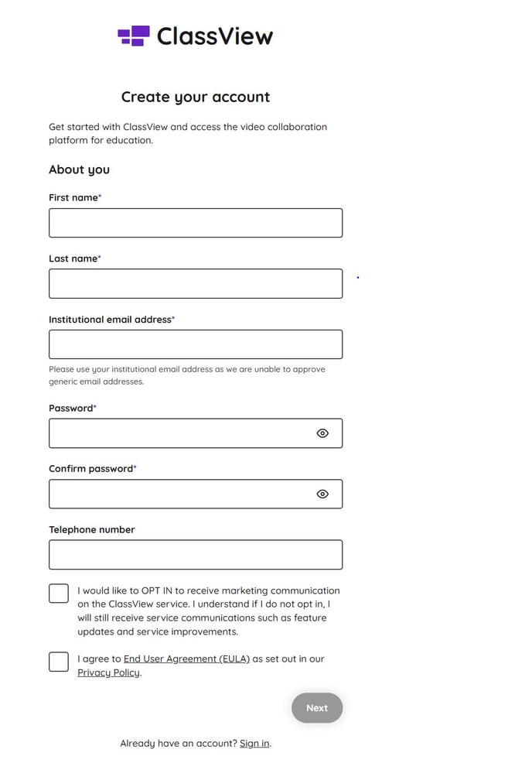This screenshot has width=532, height=763.
Task: Open the Privacy Policy link
Action: pos(107,672)
